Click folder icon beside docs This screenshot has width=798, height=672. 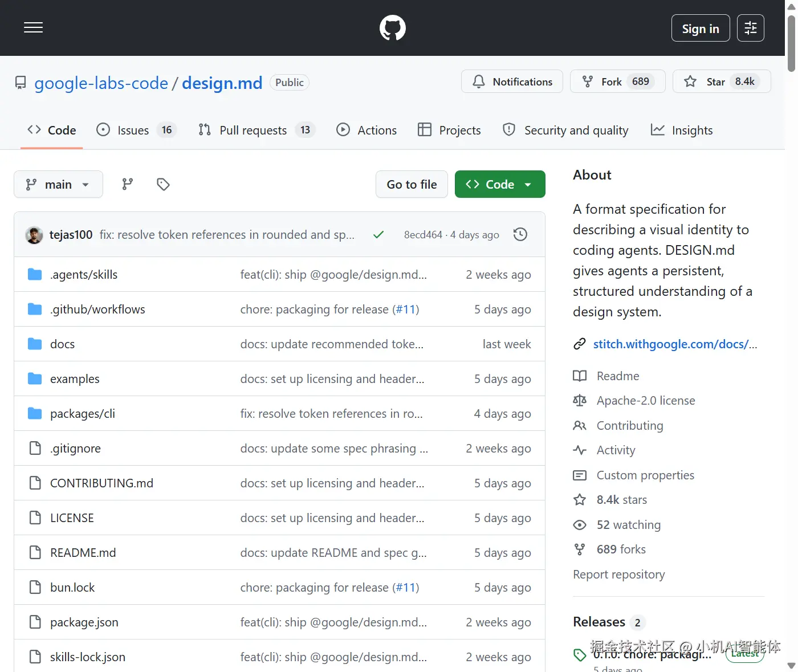(x=35, y=344)
